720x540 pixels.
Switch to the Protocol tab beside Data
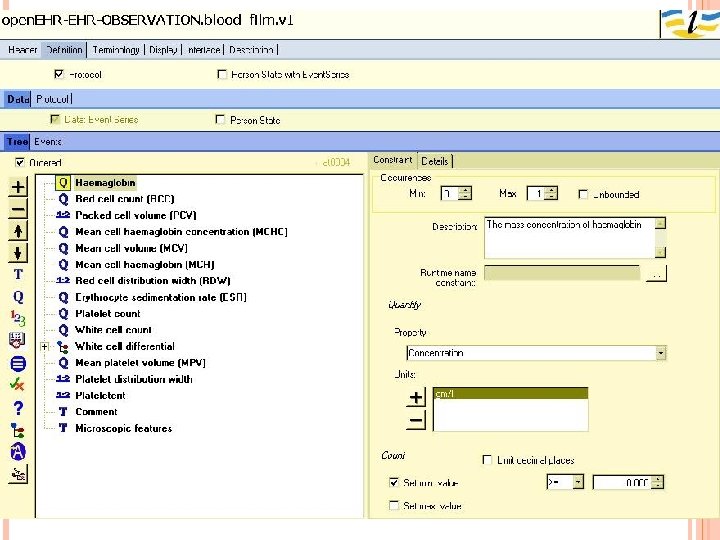click(52, 99)
